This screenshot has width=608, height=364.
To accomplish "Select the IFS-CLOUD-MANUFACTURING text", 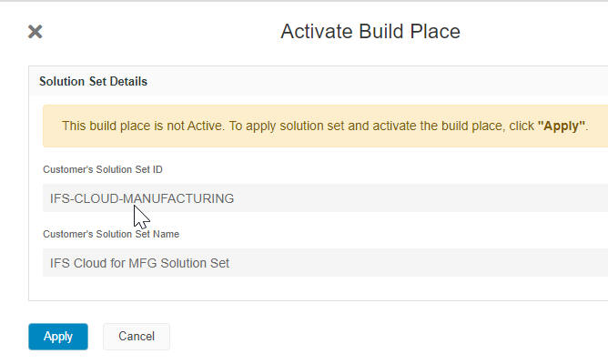I will [142, 198].
